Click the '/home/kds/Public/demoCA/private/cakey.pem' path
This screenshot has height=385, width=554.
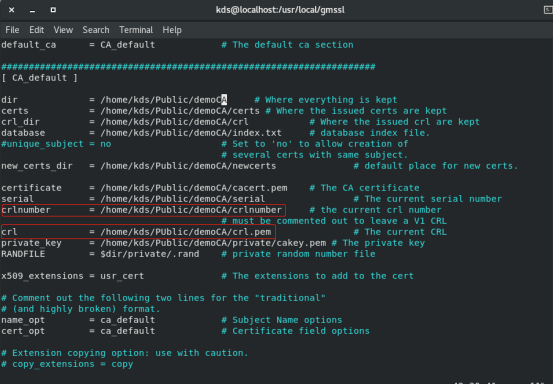click(x=213, y=243)
